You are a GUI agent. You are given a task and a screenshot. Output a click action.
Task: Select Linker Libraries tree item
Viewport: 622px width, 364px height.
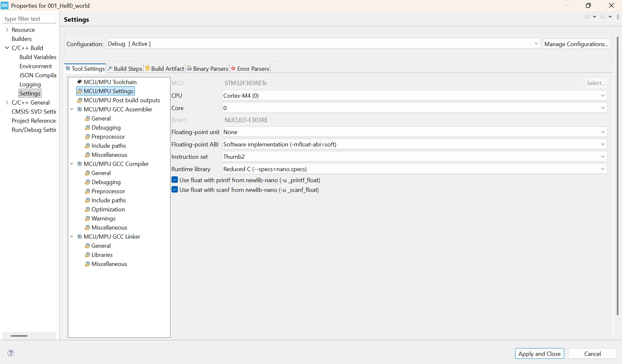click(x=102, y=255)
